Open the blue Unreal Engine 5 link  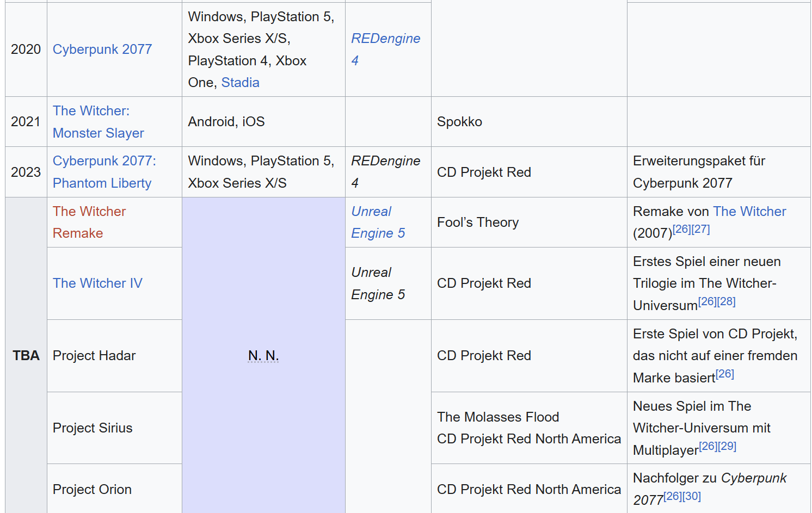click(378, 222)
